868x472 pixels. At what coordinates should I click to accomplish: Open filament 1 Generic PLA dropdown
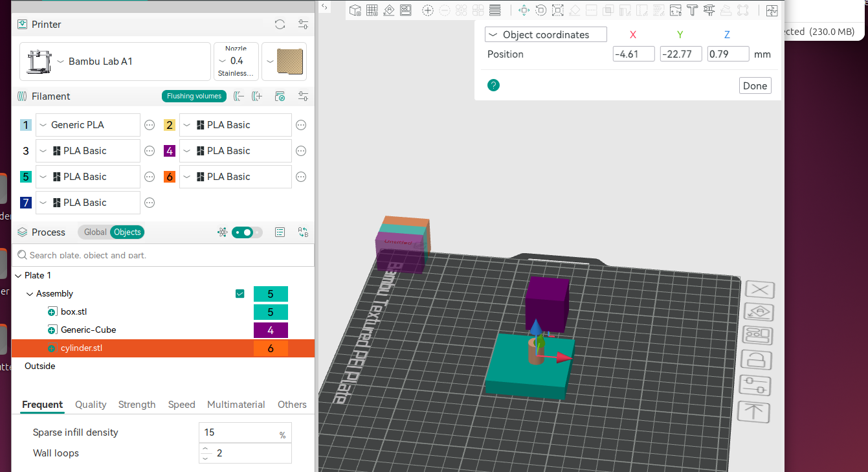point(88,125)
